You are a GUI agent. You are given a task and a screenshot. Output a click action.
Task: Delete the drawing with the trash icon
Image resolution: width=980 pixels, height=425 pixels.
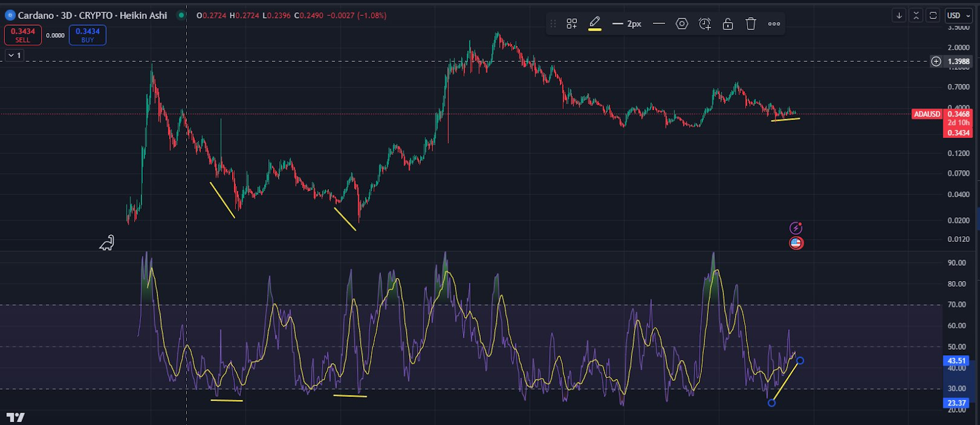click(751, 24)
